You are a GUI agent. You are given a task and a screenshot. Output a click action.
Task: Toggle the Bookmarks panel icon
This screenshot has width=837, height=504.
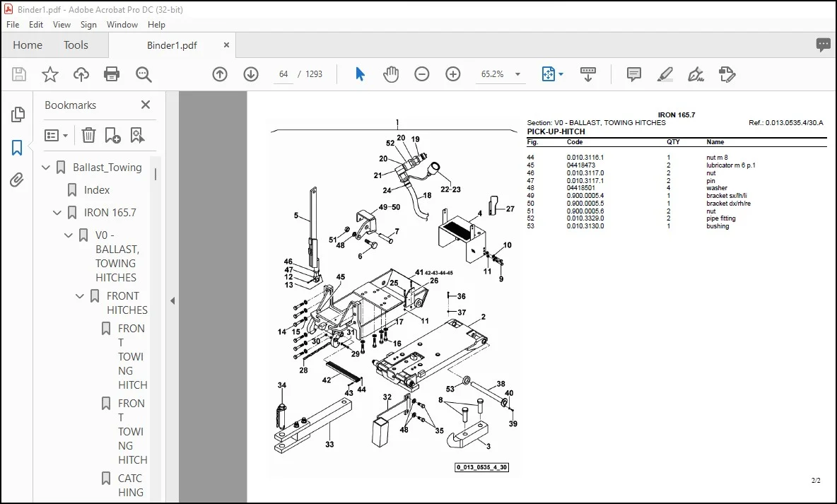click(17, 148)
